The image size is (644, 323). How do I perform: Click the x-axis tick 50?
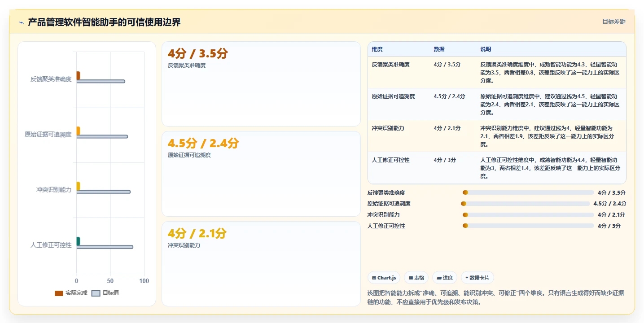[110, 281]
